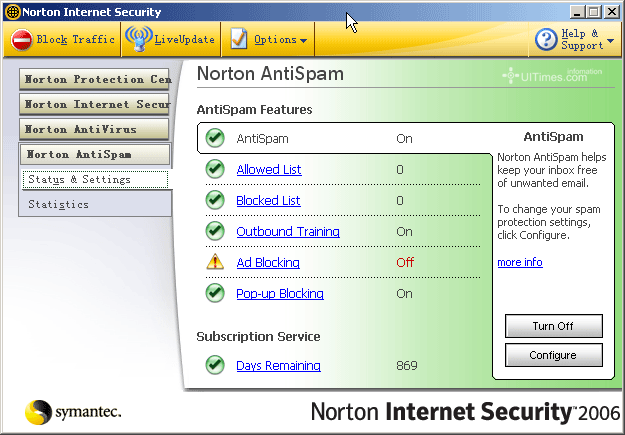Click the On status for Pop-up Blocking

click(x=404, y=294)
